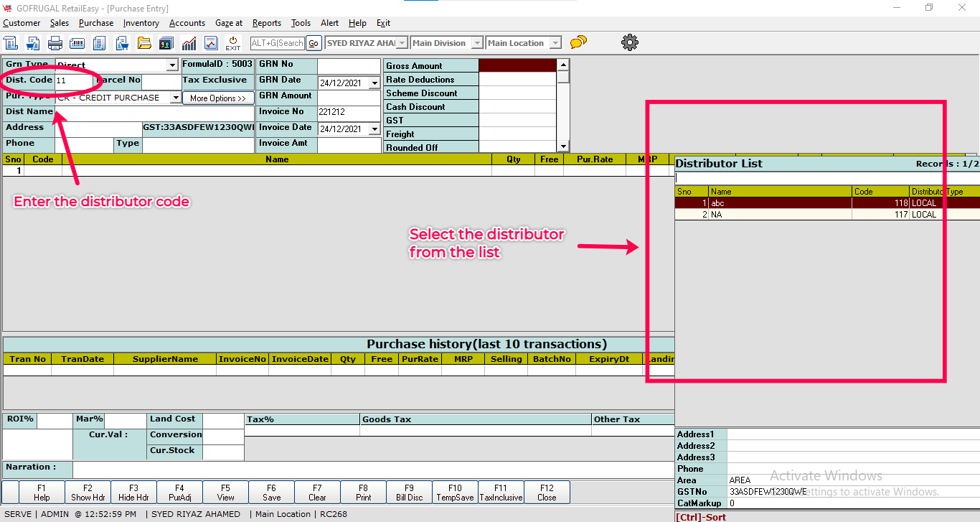The image size is (980, 522).
Task: Click the F1 Help button
Action: click(x=42, y=492)
